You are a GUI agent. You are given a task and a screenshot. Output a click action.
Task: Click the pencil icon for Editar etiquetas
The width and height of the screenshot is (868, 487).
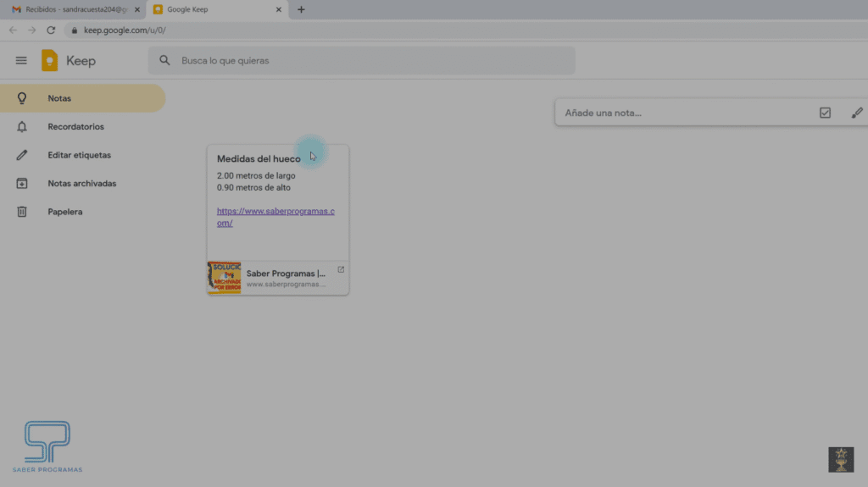click(21, 155)
